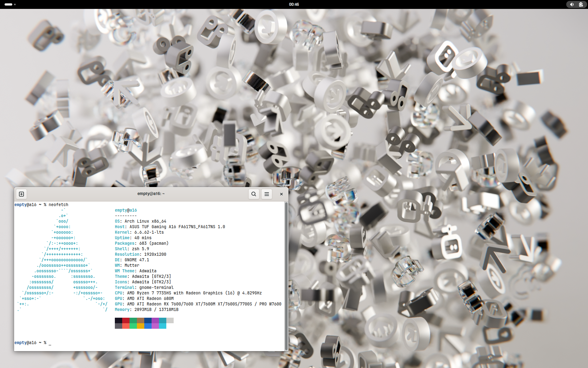This screenshot has height=368, width=588.
Task: Click the battery charging icon
Action: (x=581, y=4)
